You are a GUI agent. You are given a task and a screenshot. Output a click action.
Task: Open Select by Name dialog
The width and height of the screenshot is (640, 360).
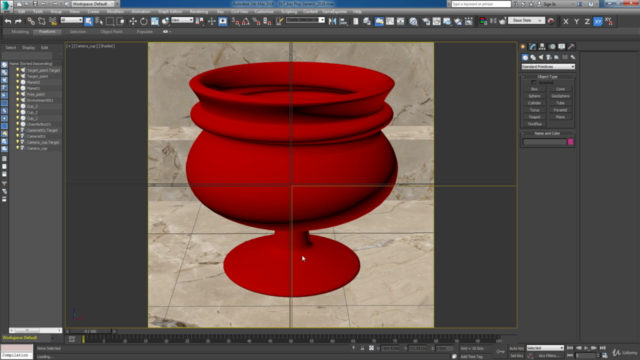[x=99, y=21]
